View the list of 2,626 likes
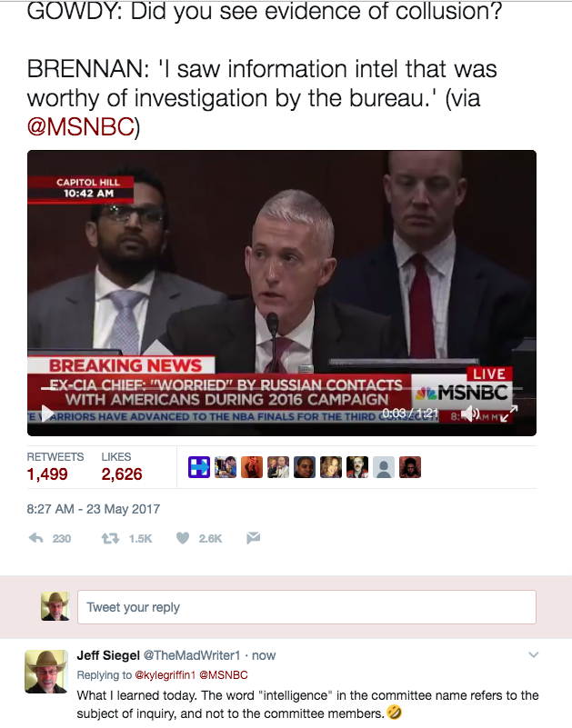Screen dimensions: 572x728 pos(122,466)
